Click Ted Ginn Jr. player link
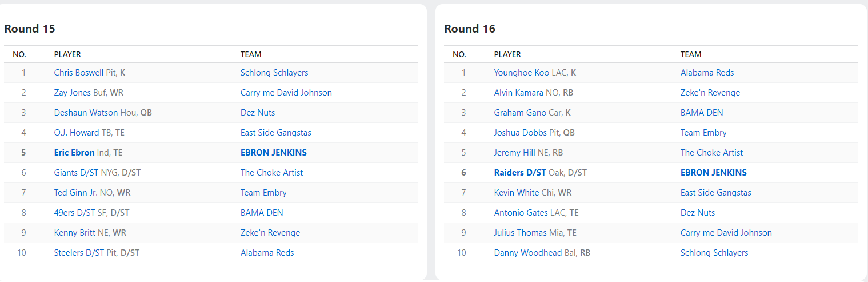The width and height of the screenshot is (868, 282). (x=75, y=193)
